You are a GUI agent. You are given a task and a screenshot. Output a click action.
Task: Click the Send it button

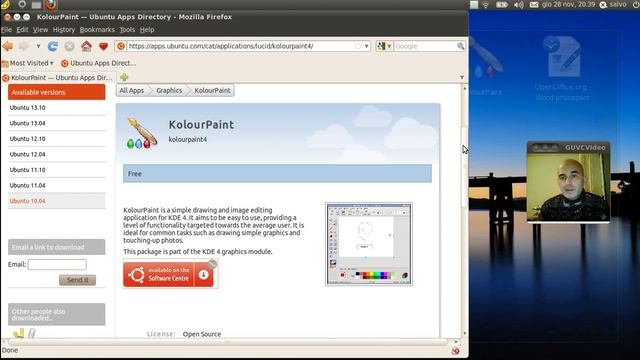coord(78,280)
